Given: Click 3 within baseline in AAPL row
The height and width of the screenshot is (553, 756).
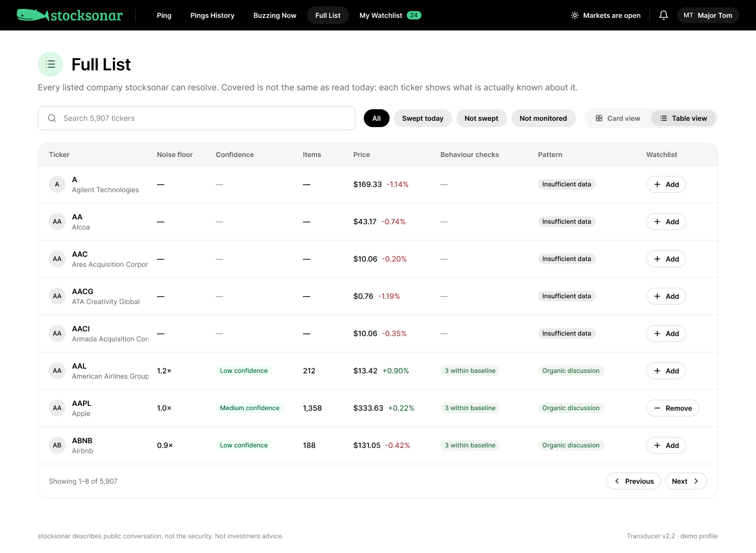Looking at the screenshot, I should (x=470, y=408).
